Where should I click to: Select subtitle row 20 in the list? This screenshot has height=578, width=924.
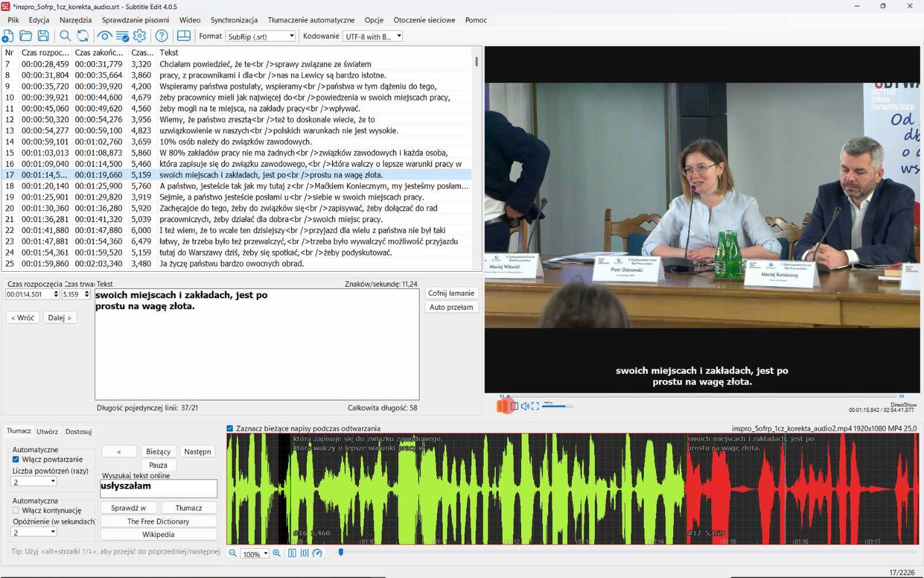point(237,208)
